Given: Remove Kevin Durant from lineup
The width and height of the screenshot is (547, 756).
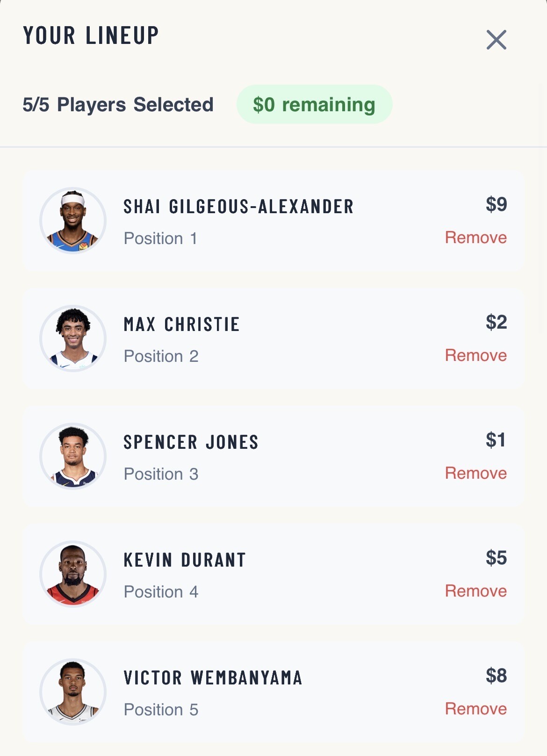Looking at the screenshot, I should point(475,591).
